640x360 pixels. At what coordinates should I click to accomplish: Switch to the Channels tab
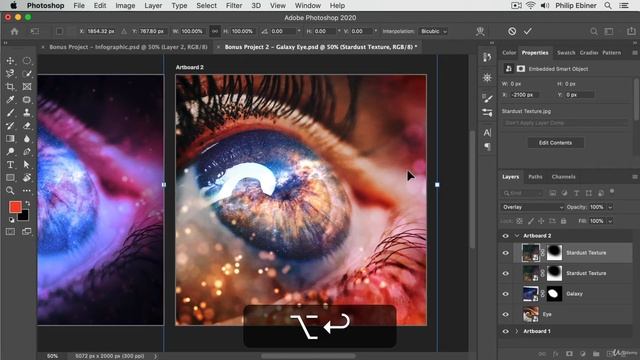563,177
